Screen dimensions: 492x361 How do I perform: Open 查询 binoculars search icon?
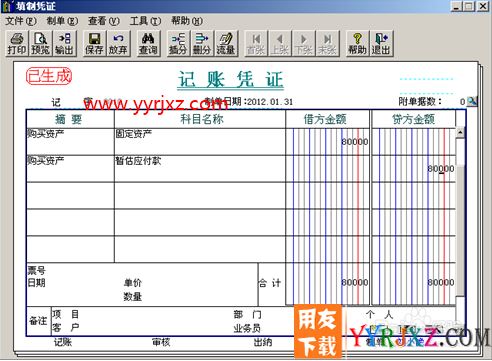point(148,44)
